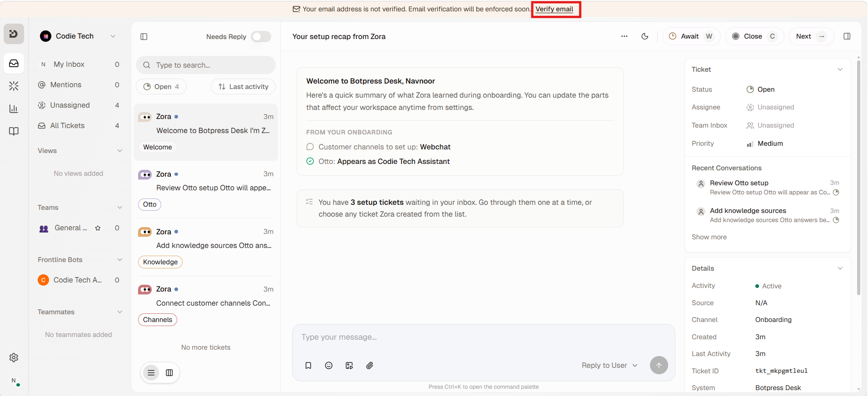Click the Type your message field

pyautogui.click(x=483, y=337)
